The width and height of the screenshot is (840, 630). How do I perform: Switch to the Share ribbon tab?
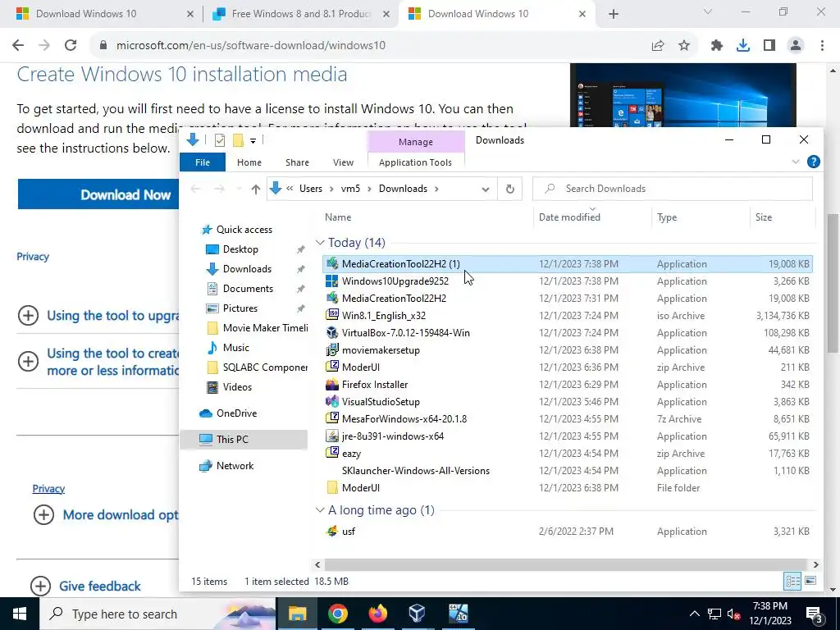[x=297, y=162]
